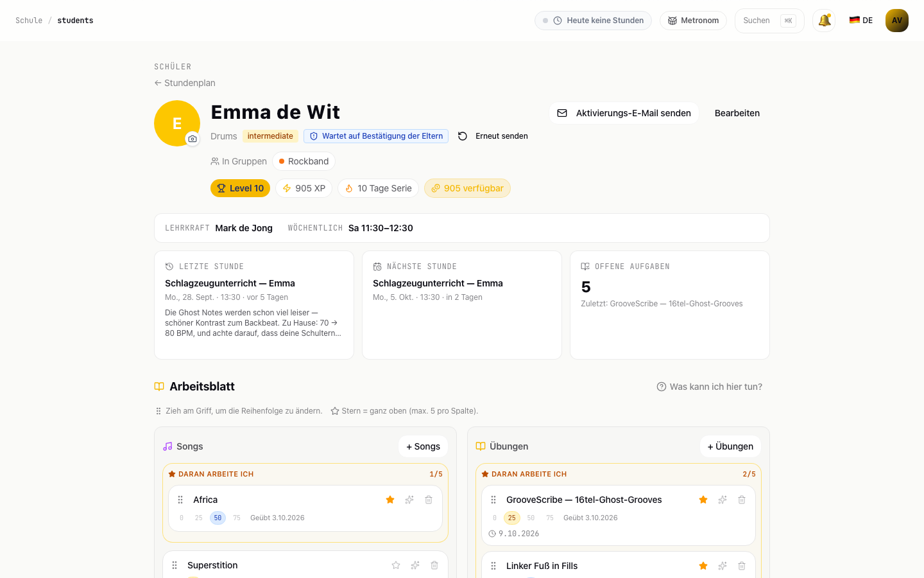Viewport: 924px width, 578px height.
Task: Set GrooveScribe progress to 75
Action: [550, 518]
